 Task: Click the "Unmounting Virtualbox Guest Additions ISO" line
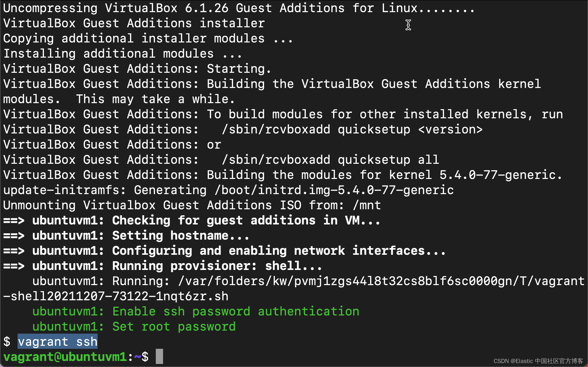point(192,205)
